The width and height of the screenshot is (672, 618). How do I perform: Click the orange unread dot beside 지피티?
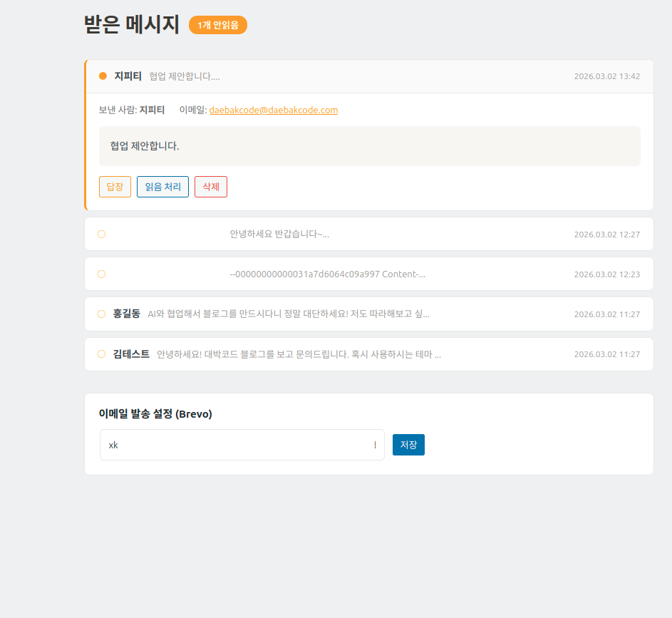103,76
